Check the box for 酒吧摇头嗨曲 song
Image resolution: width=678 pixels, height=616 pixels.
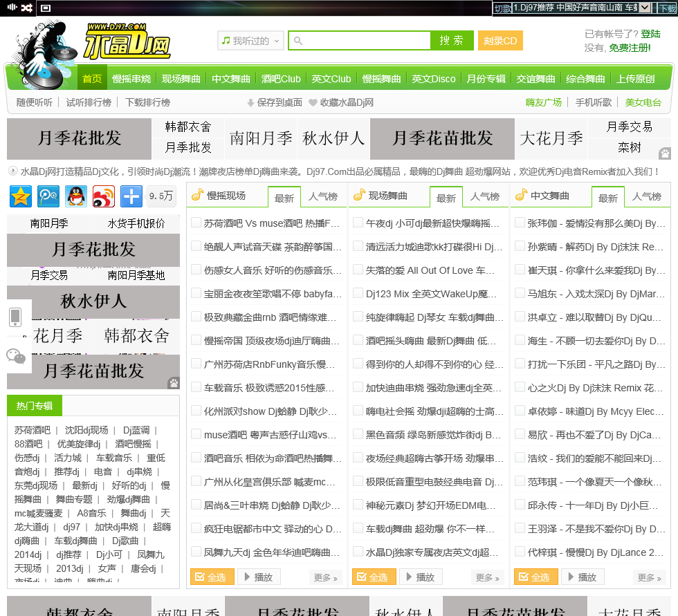(358, 340)
